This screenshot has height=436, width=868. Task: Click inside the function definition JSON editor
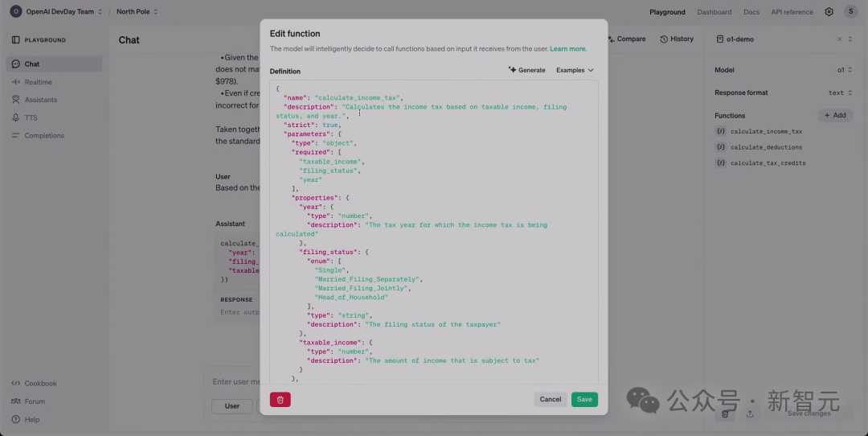tap(434, 241)
